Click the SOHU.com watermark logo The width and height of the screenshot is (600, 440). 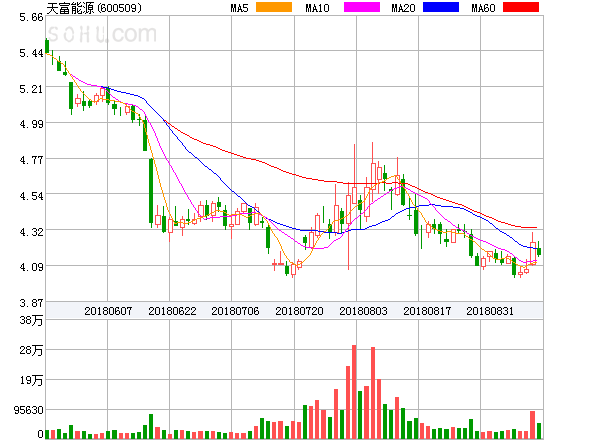[102, 34]
